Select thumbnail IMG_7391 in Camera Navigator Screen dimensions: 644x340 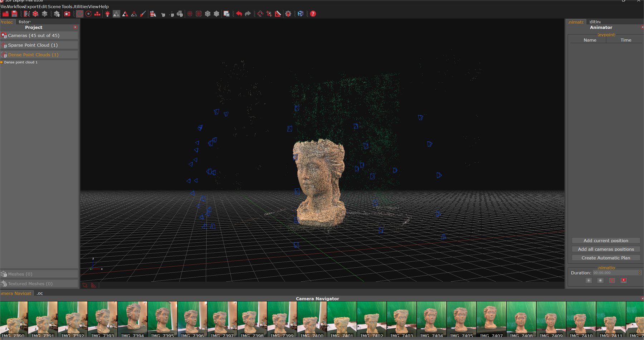click(43, 320)
